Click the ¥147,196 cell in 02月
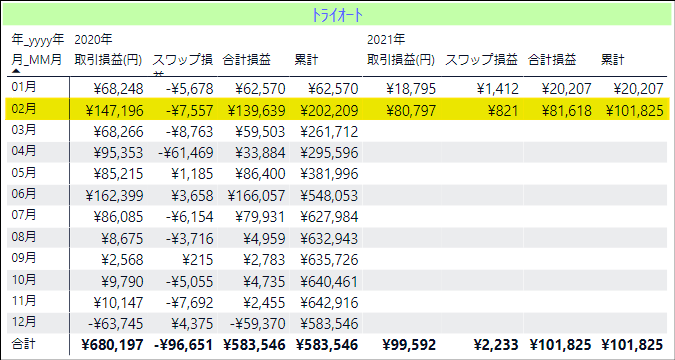The image size is (675, 360). pyautogui.click(x=115, y=111)
